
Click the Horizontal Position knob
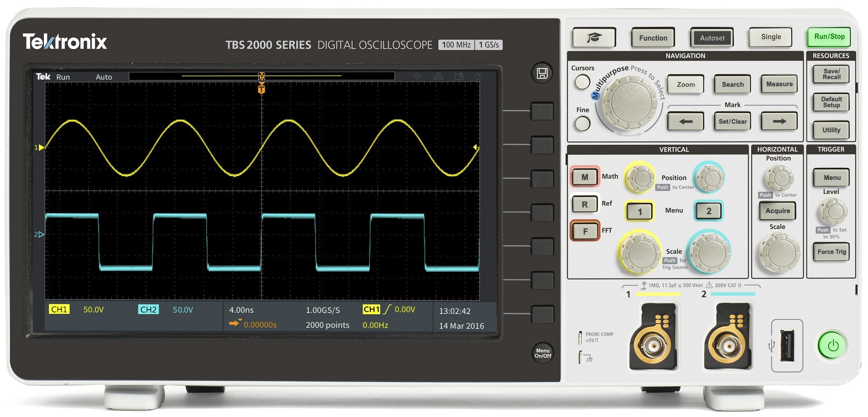tap(779, 178)
